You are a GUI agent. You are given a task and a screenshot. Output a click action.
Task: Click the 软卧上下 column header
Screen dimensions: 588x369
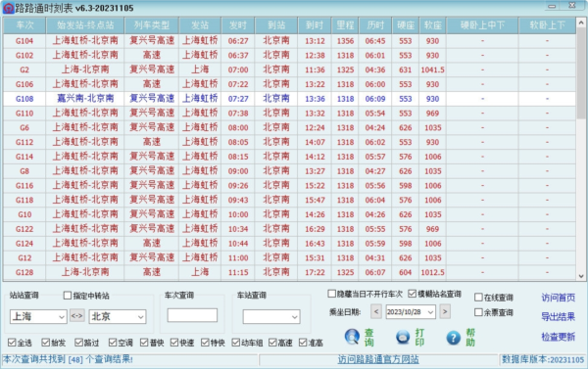pos(547,25)
